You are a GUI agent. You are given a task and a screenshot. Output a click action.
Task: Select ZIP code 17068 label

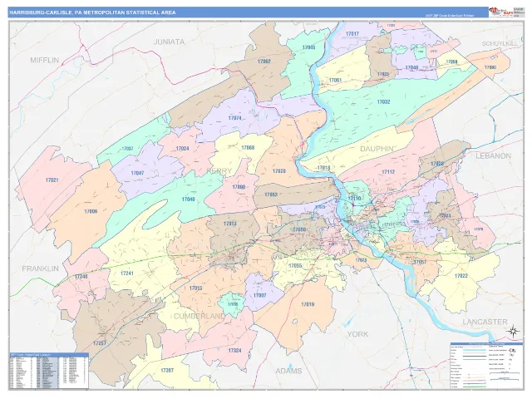point(248,148)
